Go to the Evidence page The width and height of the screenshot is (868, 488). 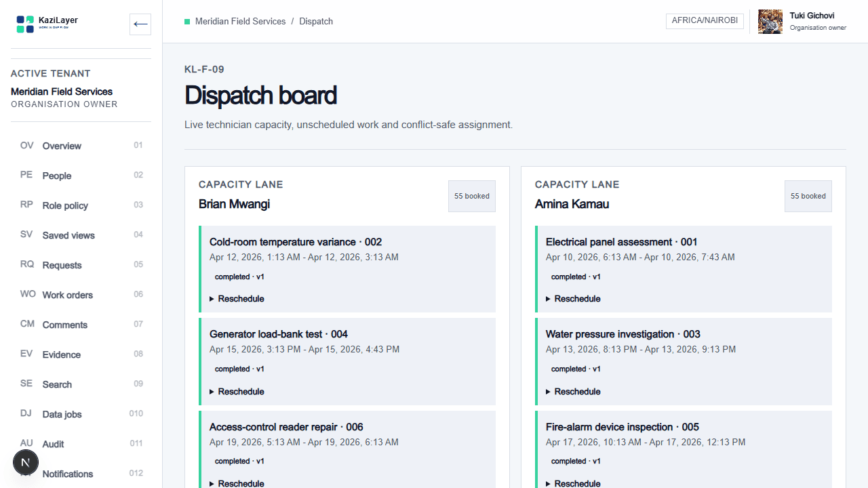coord(81,354)
